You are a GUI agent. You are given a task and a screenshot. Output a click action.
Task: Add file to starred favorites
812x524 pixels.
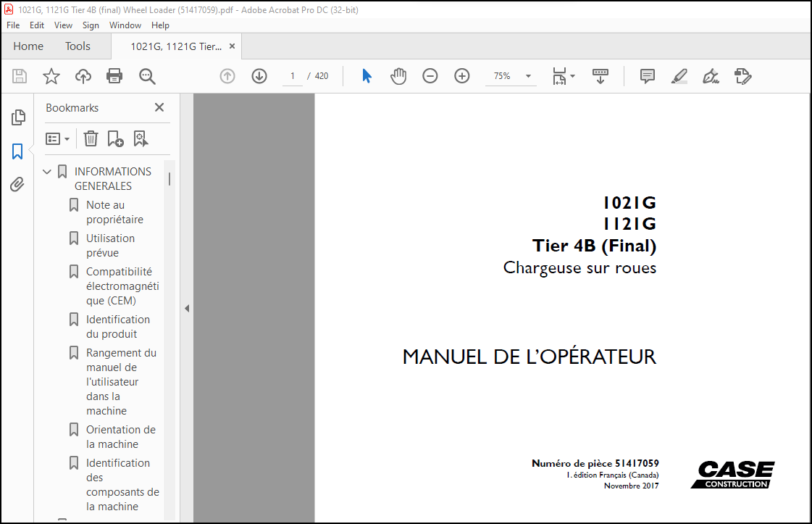tap(51, 76)
